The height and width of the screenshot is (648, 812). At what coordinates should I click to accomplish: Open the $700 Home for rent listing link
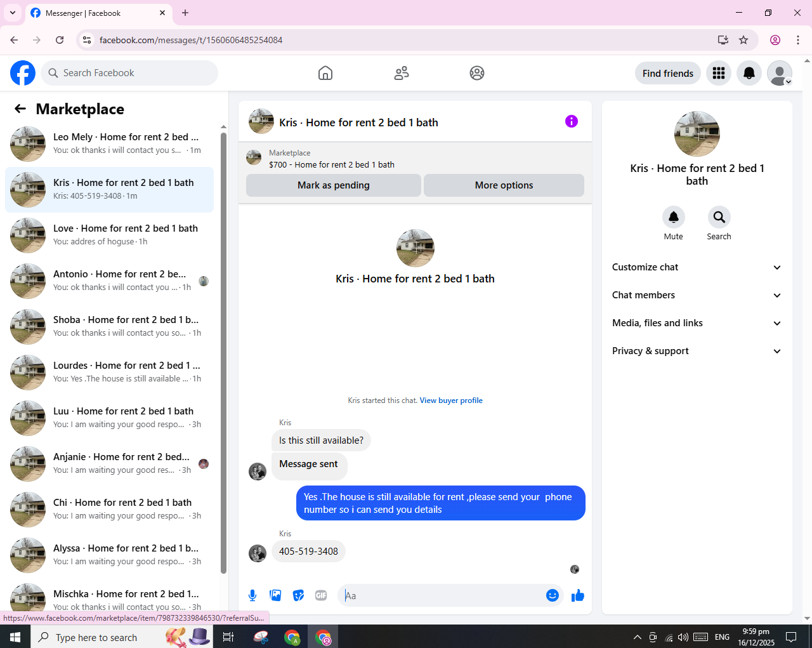coord(332,164)
